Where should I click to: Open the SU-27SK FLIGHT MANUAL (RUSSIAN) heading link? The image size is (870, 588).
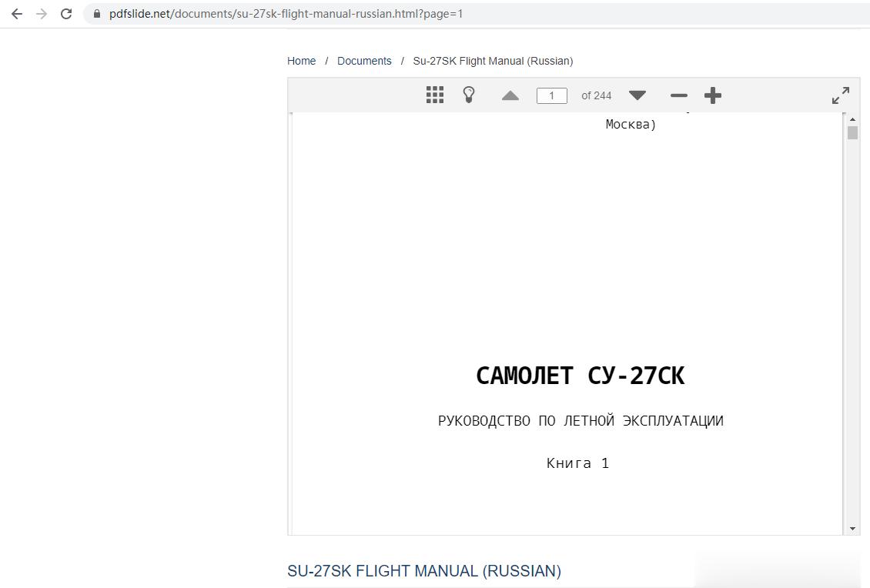[424, 571]
